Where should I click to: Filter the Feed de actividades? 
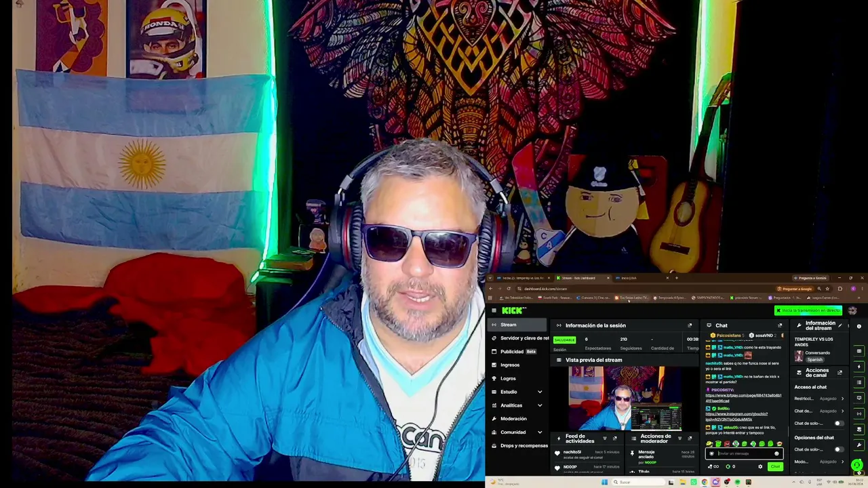(x=605, y=438)
